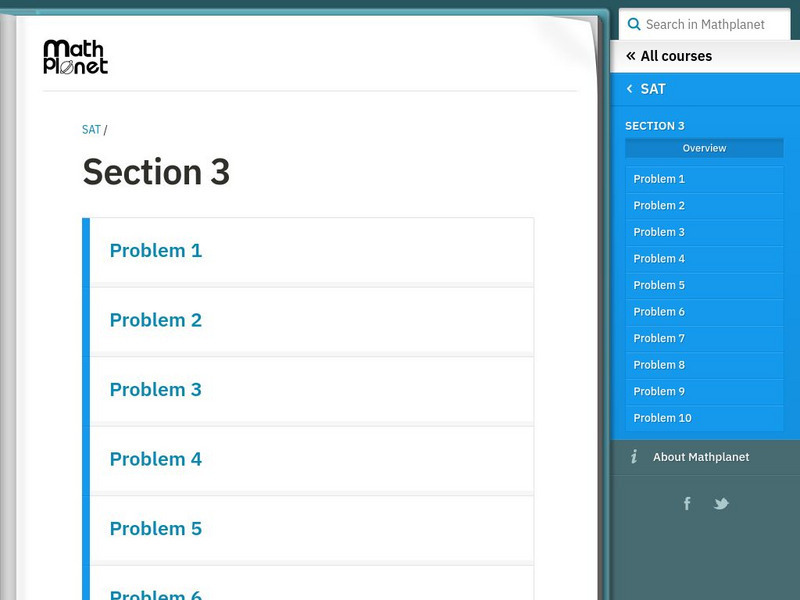Open Problem 9 in the sidebar

704,391
